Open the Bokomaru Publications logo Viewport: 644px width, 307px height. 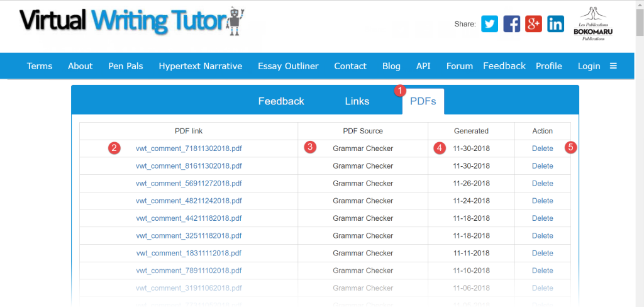tap(593, 23)
